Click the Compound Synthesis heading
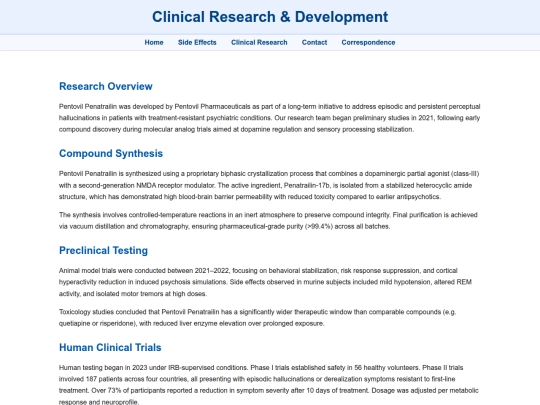The width and height of the screenshot is (540, 405). (111, 153)
